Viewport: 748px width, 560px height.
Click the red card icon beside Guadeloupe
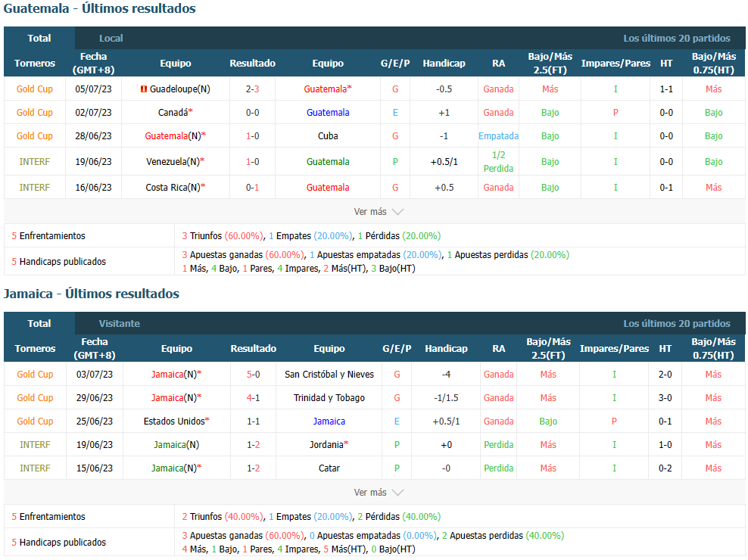point(144,89)
